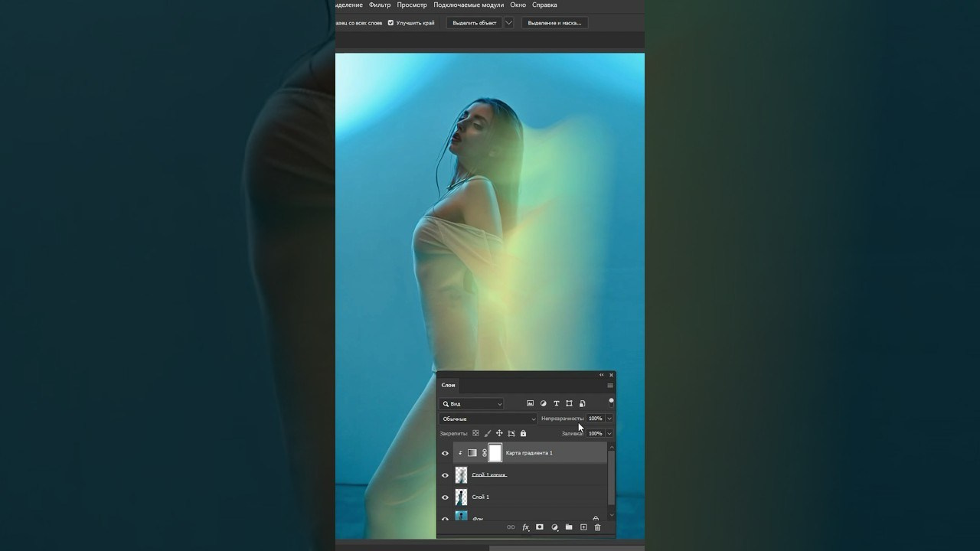Add a new layer with the plus icon
Screen dimensions: 980x551
pos(583,527)
